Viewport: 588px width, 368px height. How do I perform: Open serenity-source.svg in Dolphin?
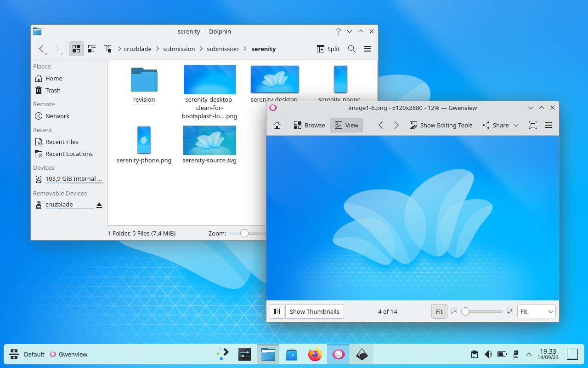click(209, 141)
